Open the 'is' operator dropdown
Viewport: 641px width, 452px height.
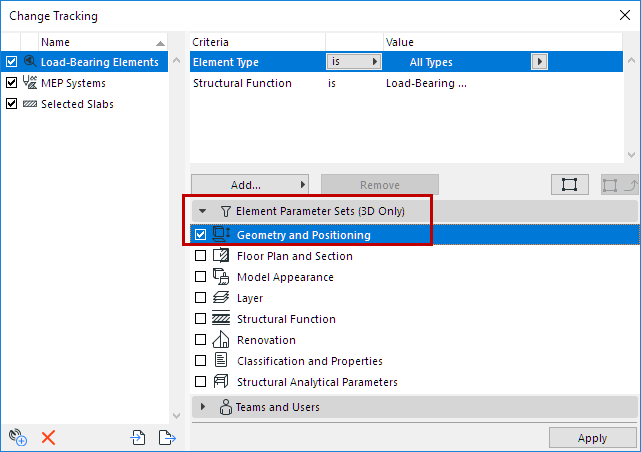tap(355, 62)
